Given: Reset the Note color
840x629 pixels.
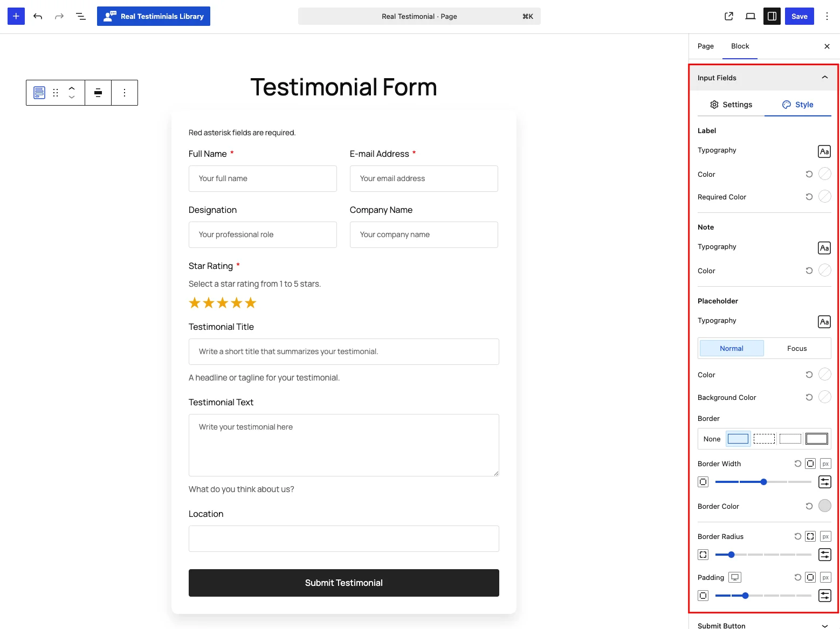Looking at the screenshot, I should click(x=809, y=271).
